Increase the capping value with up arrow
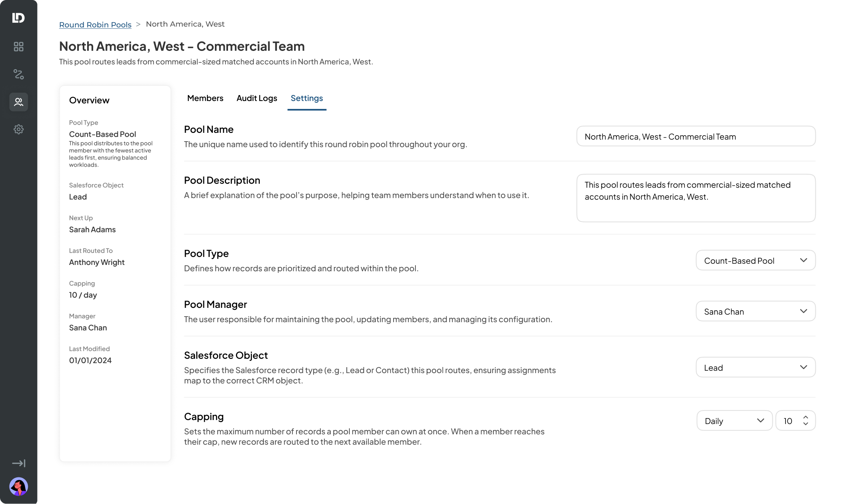The width and height of the screenshot is (850, 504). pyautogui.click(x=806, y=417)
